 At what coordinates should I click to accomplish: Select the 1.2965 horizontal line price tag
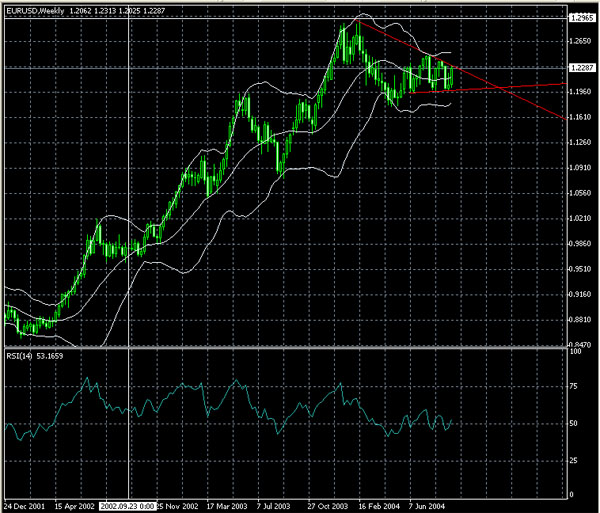582,18
